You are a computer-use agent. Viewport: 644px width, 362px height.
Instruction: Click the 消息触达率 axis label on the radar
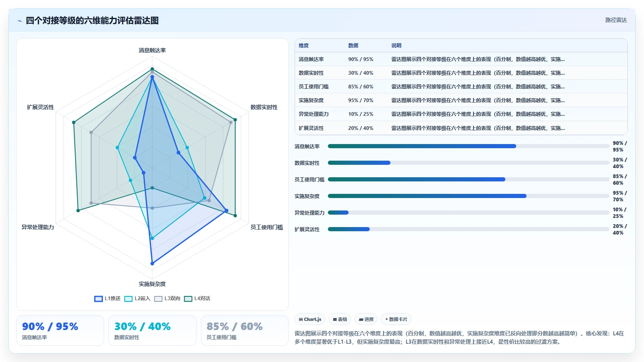(x=152, y=50)
